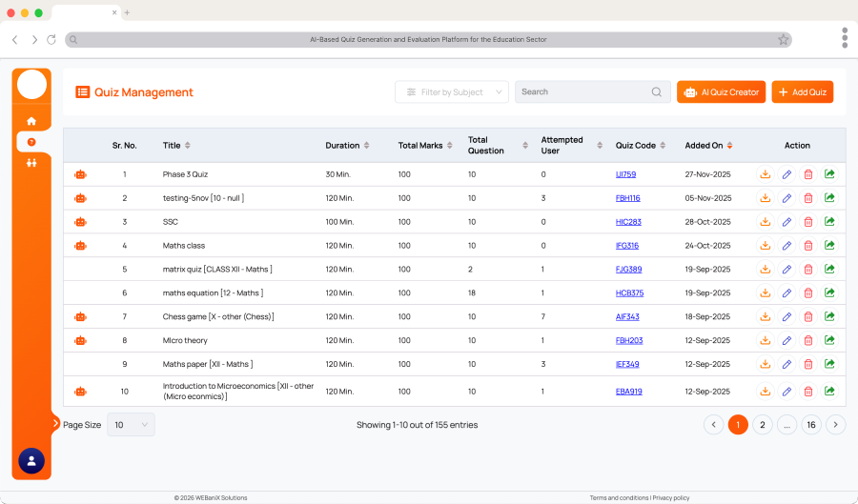Click the search magnifier icon
Image resolution: width=858 pixels, height=504 pixels.
pyautogui.click(x=656, y=92)
